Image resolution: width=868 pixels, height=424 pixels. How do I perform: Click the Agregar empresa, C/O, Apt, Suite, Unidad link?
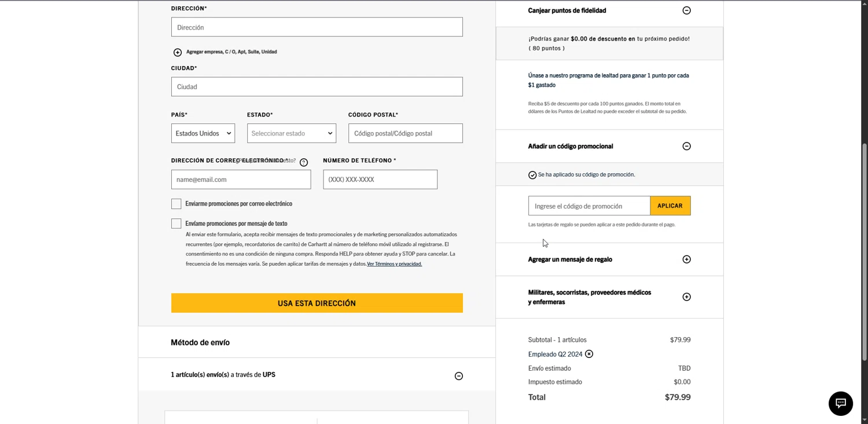231,52
